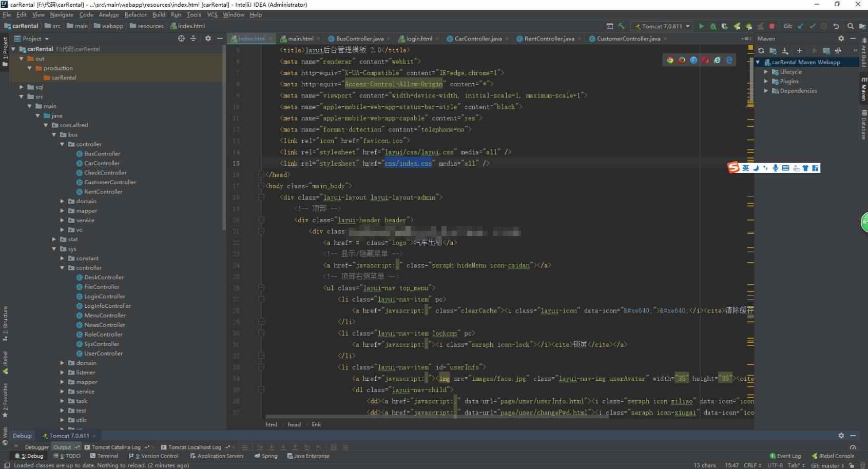Click UTF-8 encoding in status bar

pyautogui.click(x=775, y=465)
